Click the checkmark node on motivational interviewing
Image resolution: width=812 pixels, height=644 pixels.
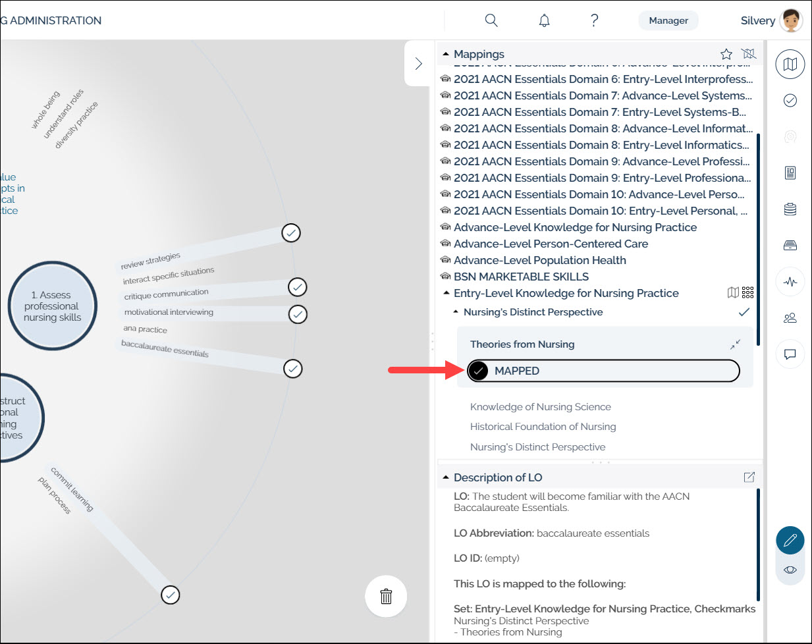pos(298,314)
